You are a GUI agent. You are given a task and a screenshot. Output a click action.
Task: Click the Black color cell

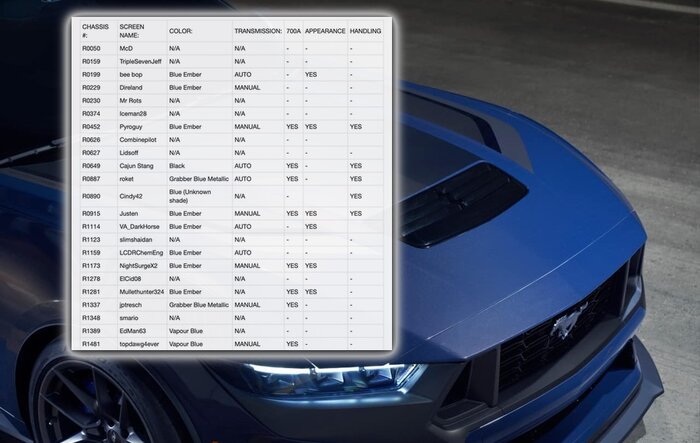click(x=176, y=165)
